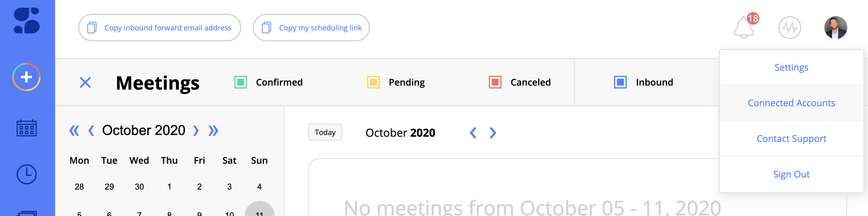Click the activity pulse icon

[790, 28]
